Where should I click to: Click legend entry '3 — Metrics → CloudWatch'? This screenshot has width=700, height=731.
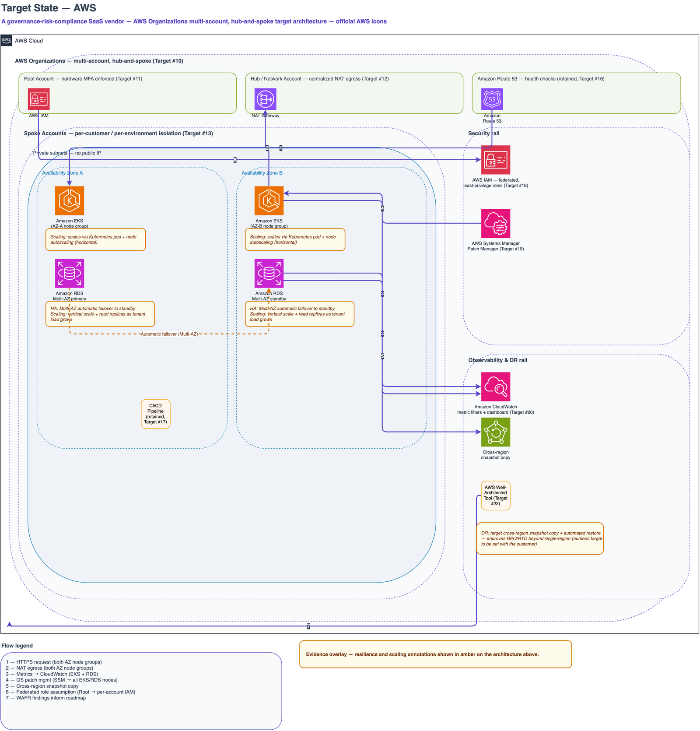coord(52,675)
